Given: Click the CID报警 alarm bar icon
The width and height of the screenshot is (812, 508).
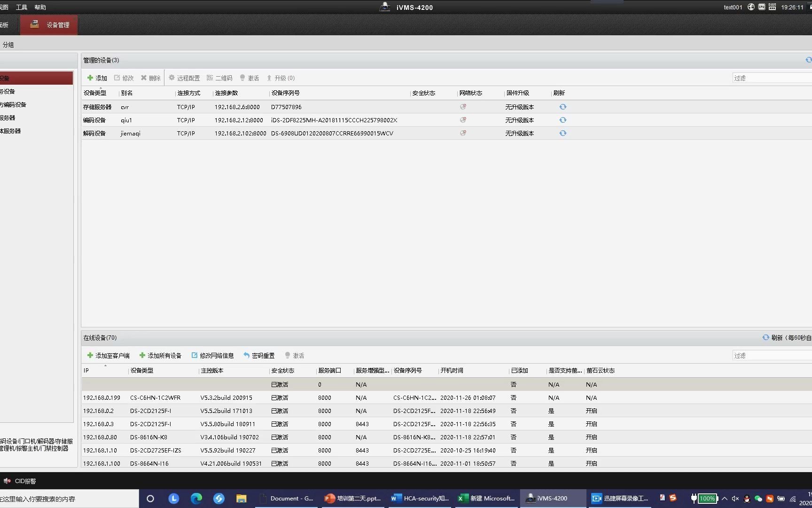Looking at the screenshot, I should [7, 481].
